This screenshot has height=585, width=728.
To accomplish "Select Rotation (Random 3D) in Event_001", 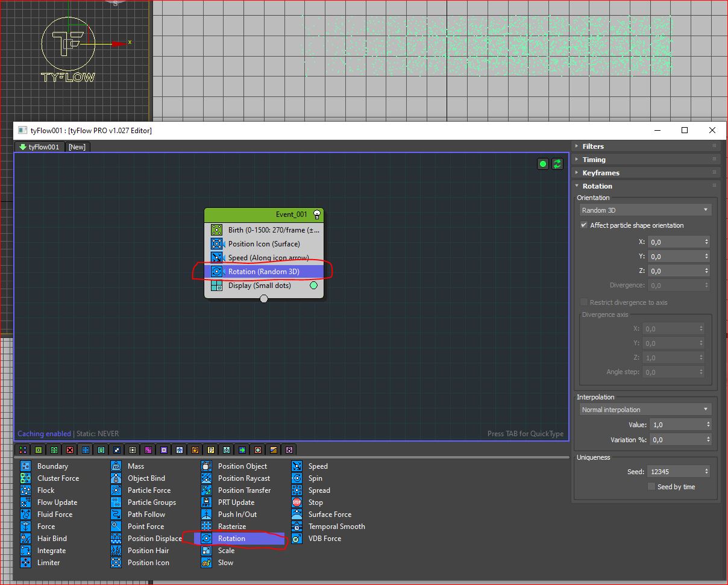I will 264,272.
